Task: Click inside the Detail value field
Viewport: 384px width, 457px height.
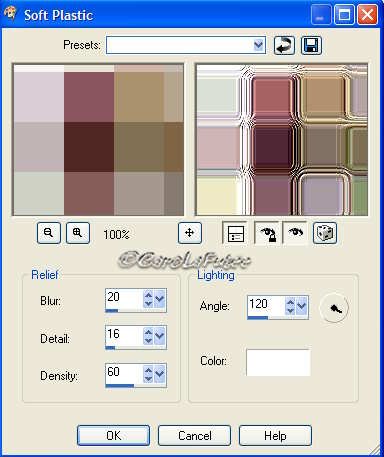Action: tap(124, 335)
